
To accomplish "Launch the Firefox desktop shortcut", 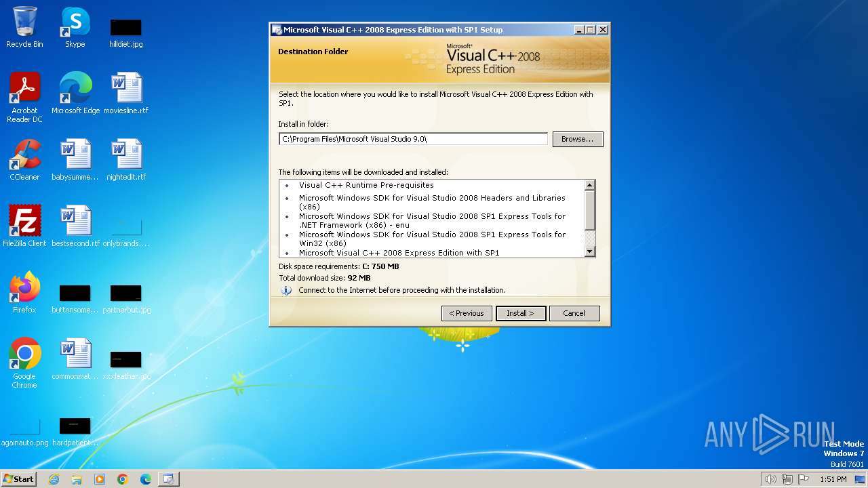I will click(24, 292).
